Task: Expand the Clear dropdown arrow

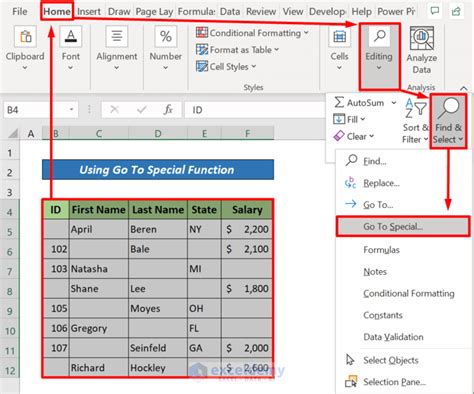Action: (x=371, y=136)
